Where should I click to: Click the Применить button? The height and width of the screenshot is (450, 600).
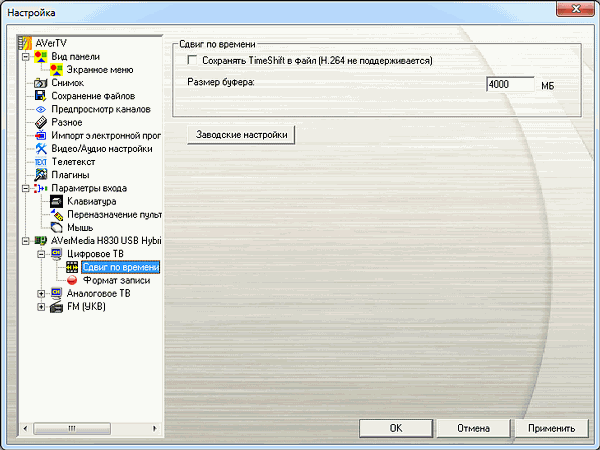point(551,428)
